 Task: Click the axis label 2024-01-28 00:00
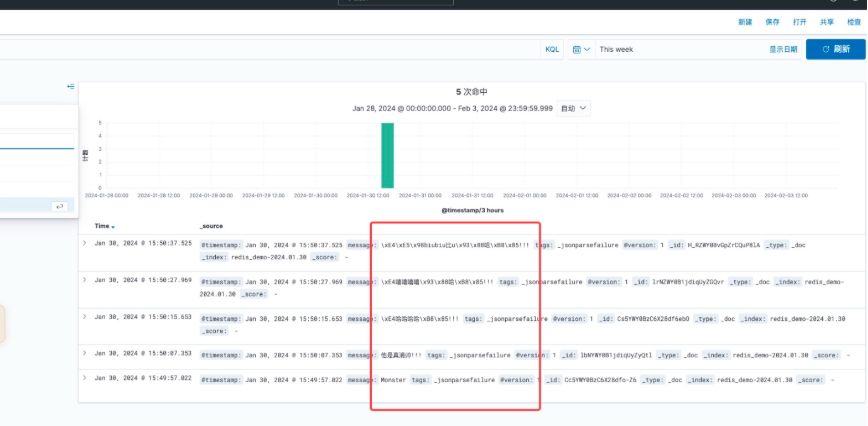[x=107, y=195]
